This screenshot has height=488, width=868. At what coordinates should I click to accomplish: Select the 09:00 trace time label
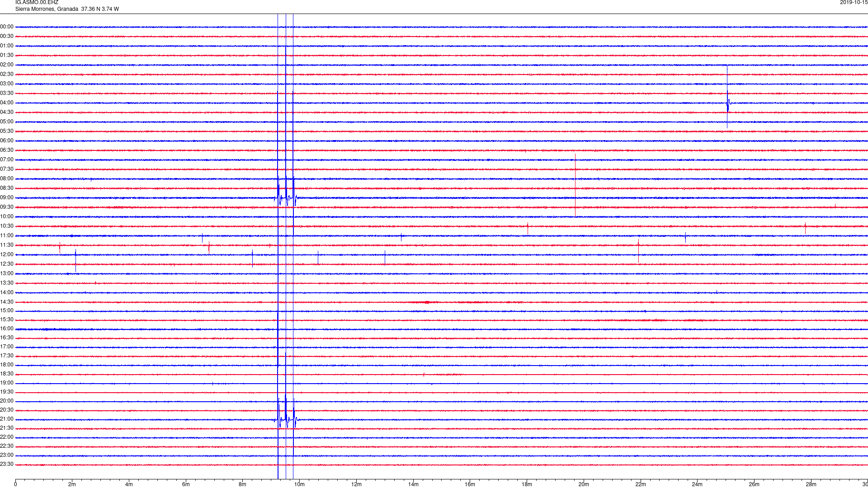pos(7,198)
